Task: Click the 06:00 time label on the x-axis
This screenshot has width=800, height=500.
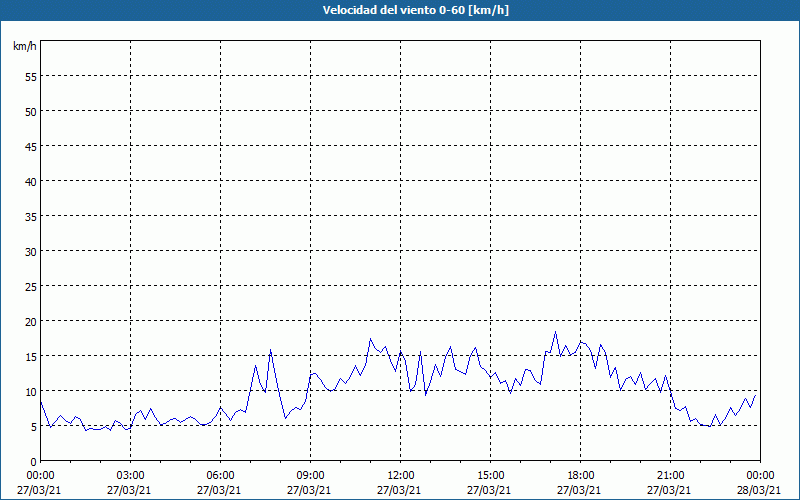Action: pos(220,476)
